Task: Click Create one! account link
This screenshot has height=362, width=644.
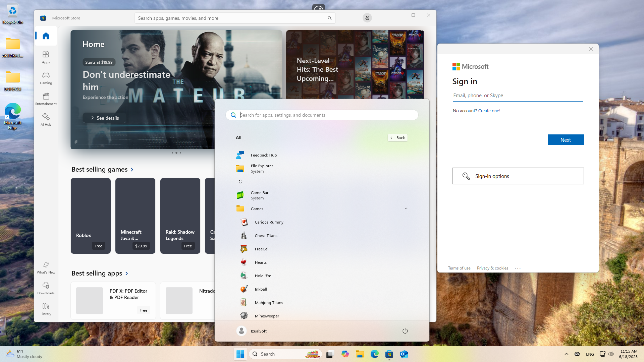Action: tap(489, 111)
